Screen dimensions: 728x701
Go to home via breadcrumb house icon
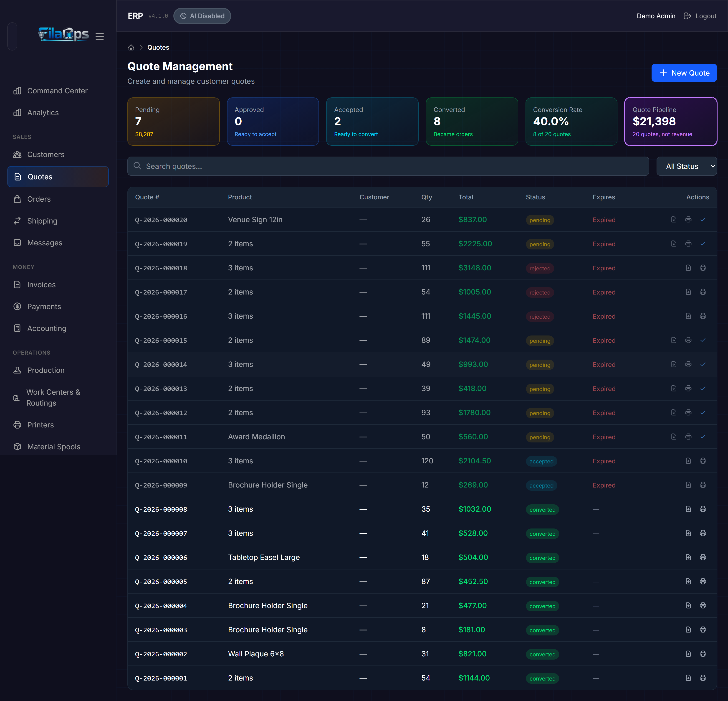[x=131, y=48]
